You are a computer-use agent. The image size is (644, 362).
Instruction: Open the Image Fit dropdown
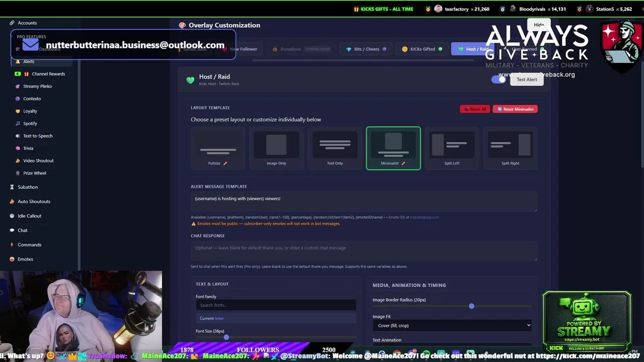[x=452, y=325]
